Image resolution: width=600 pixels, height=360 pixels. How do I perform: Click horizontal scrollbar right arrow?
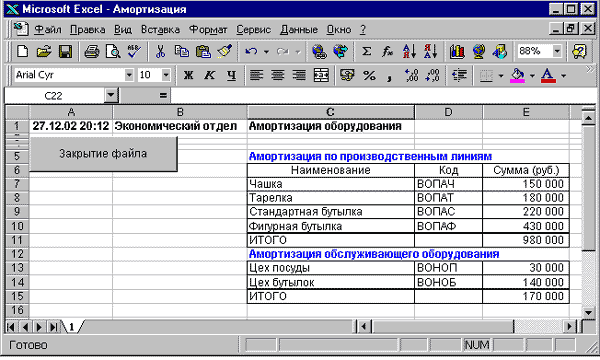click(x=569, y=326)
